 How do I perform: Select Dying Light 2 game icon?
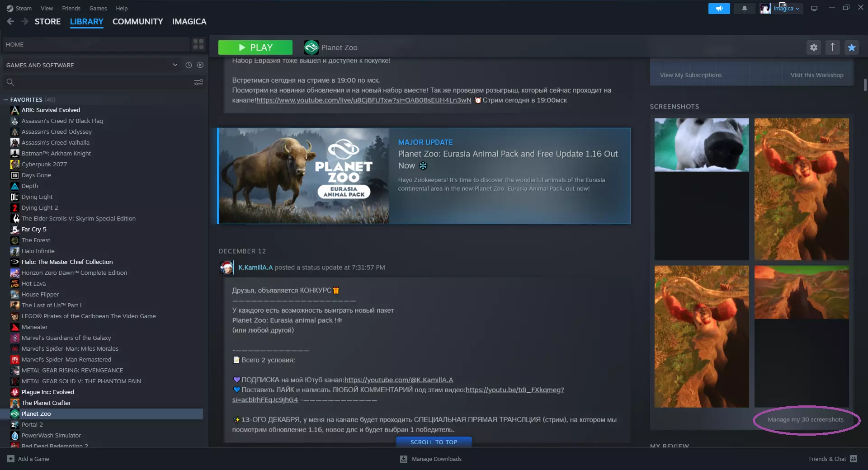15,207
